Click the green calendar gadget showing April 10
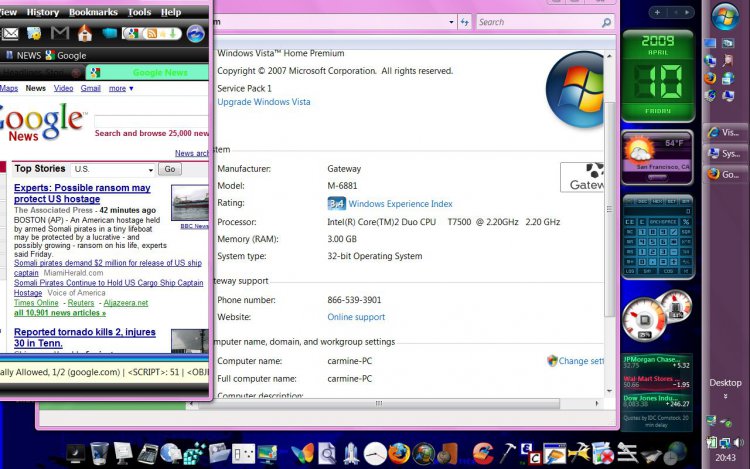Screen dimensions: 750x469 (658, 76)
